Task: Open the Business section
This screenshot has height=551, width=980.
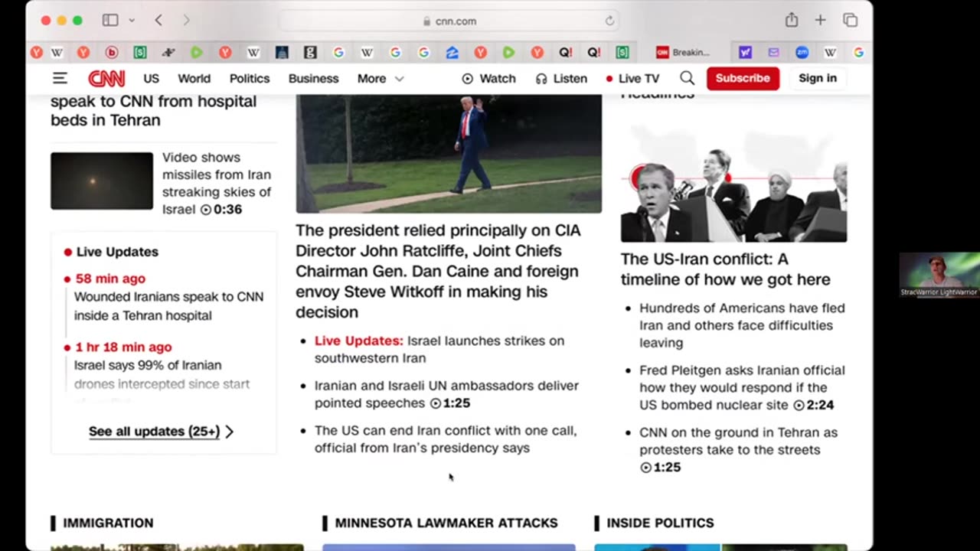Action: click(x=313, y=78)
